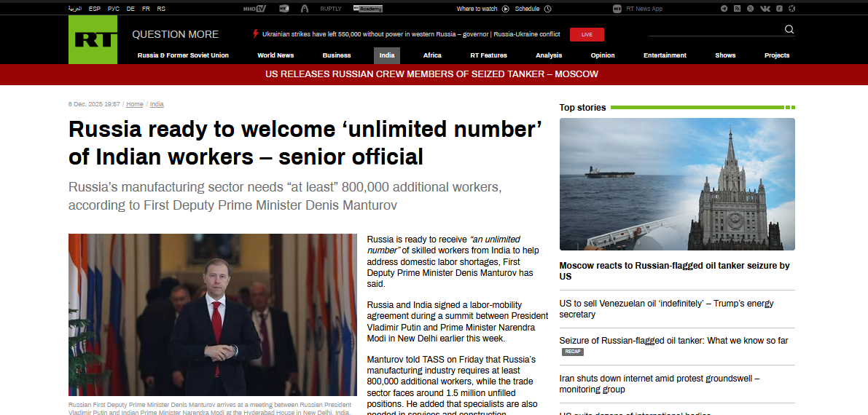Image resolution: width=868 pixels, height=415 pixels.
Task: Click Home breadcrumb link
Action: point(135,104)
